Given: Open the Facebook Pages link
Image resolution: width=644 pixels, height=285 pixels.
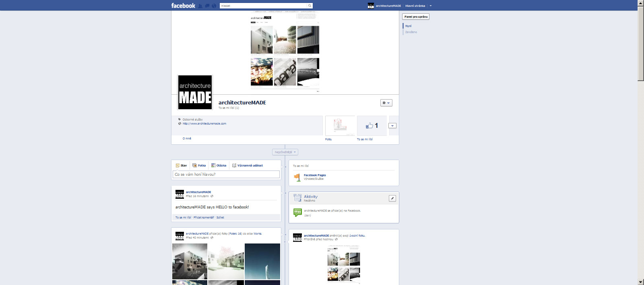Looking at the screenshot, I should click(x=315, y=175).
